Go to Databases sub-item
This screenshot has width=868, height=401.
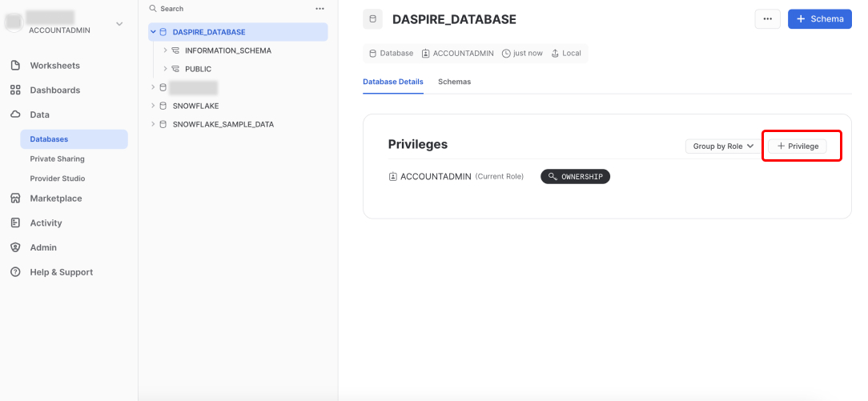coord(74,138)
